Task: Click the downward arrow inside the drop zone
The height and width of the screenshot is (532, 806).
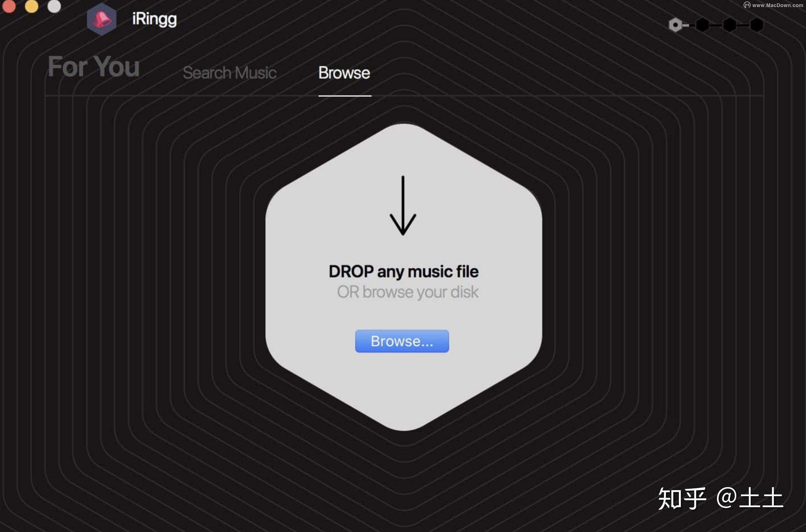Action: click(403, 205)
